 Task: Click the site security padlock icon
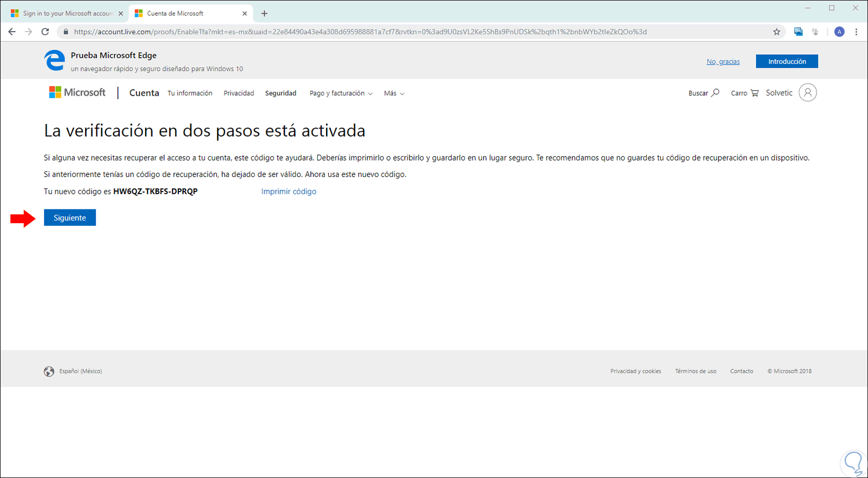point(66,32)
